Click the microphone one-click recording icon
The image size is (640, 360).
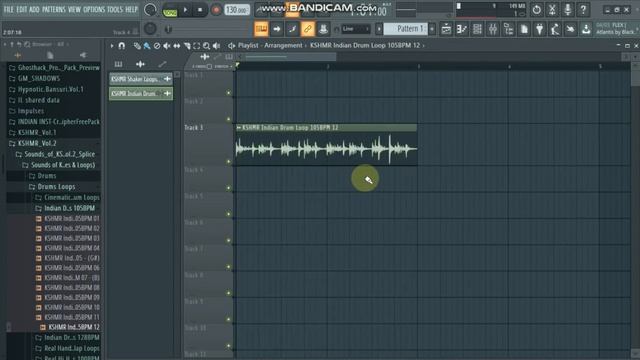tap(568, 9)
